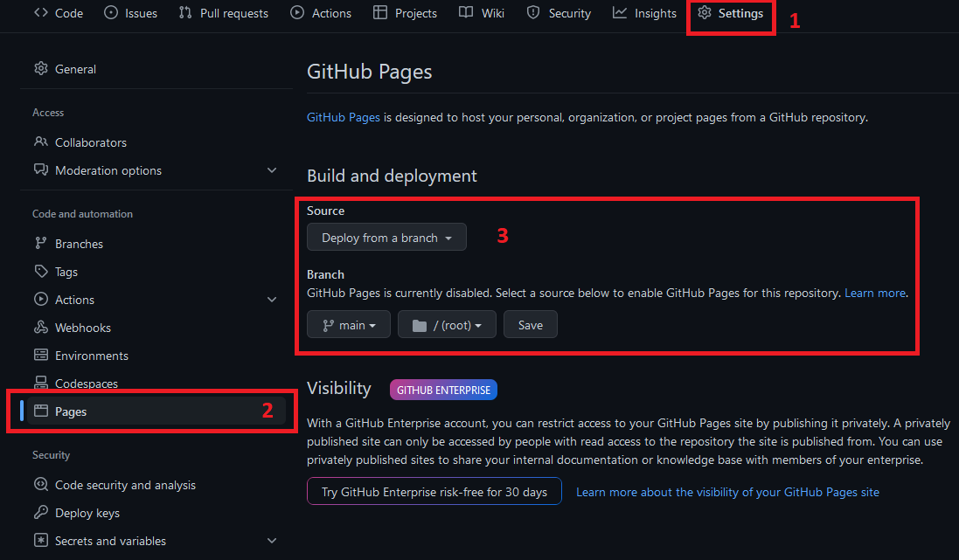Image resolution: width=959 pixels, height=560 pixels.
Task: Click the Security shield icon in top nav
Action: 533,13
